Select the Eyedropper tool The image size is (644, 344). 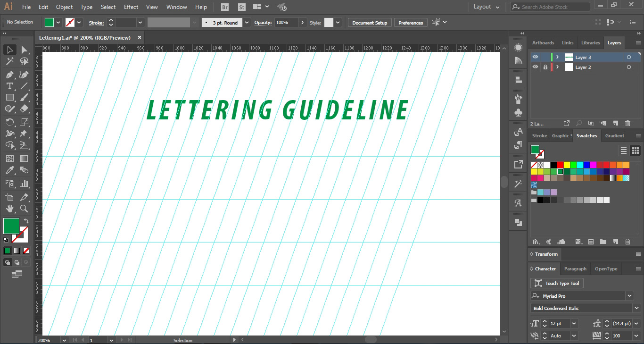click(9, 170)
